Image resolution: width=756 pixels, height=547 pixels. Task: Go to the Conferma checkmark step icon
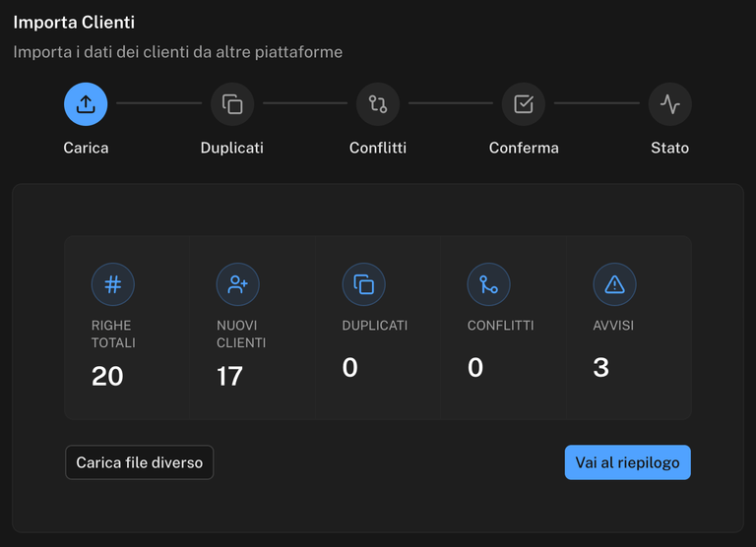point(524,104)
